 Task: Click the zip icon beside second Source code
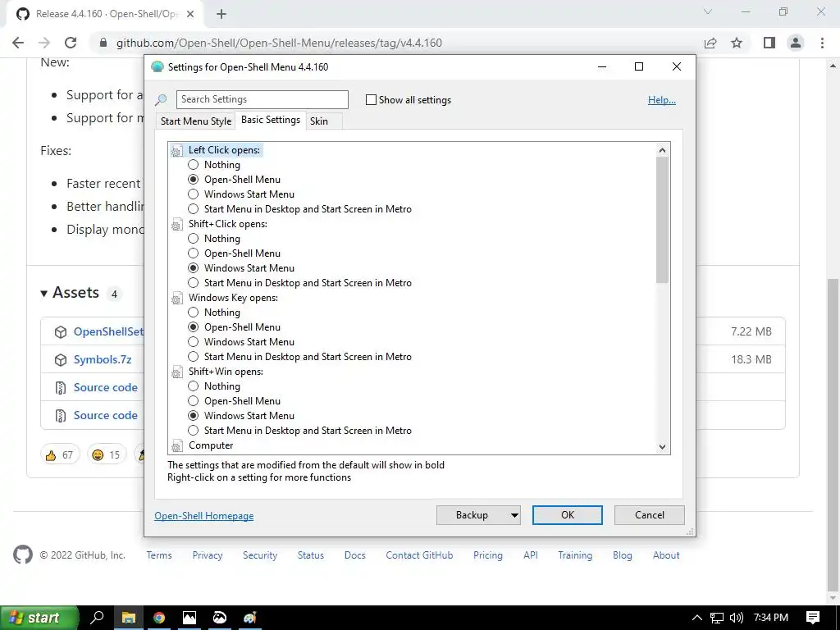tap(61, 416)
